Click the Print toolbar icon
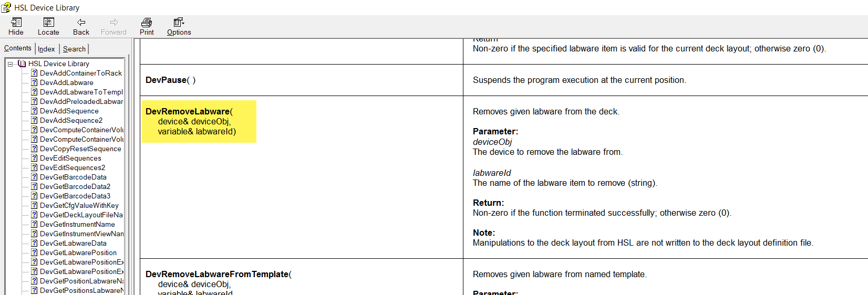 [147, 22]
